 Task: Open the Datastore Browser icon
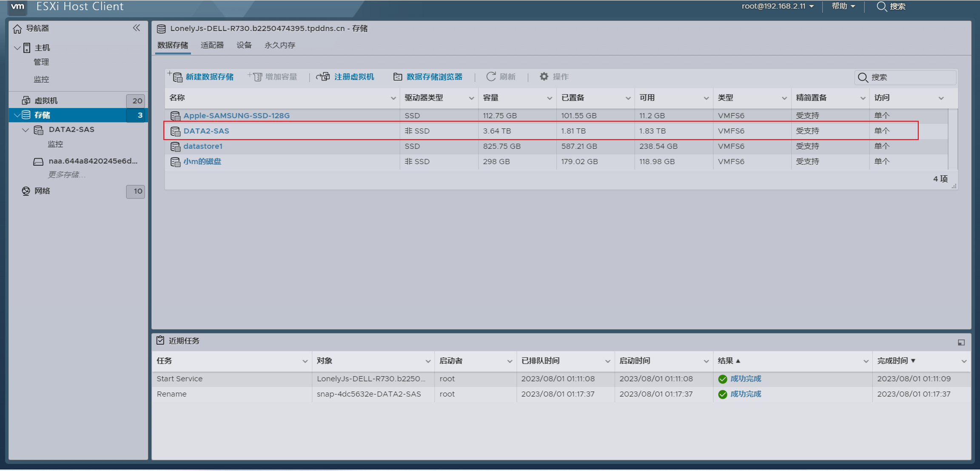coord(397,77)
